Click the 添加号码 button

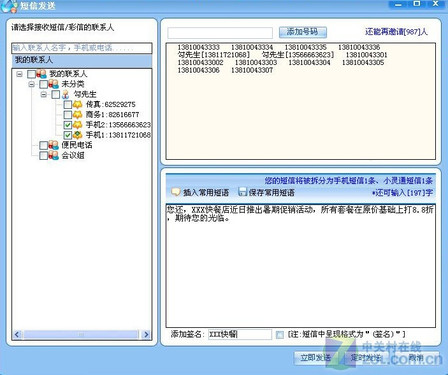coord(302,32)
